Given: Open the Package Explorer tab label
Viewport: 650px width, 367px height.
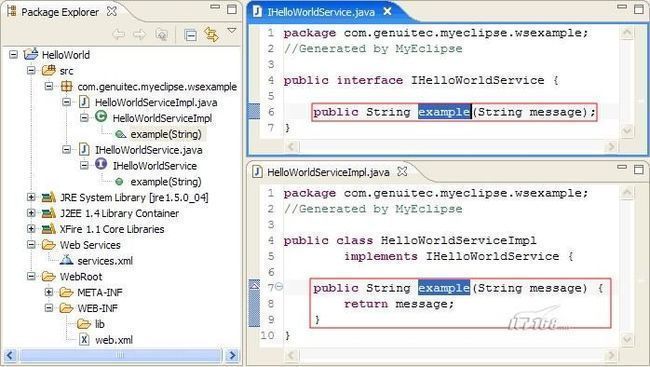Looking at the screenshot, I should coord(60,12).
